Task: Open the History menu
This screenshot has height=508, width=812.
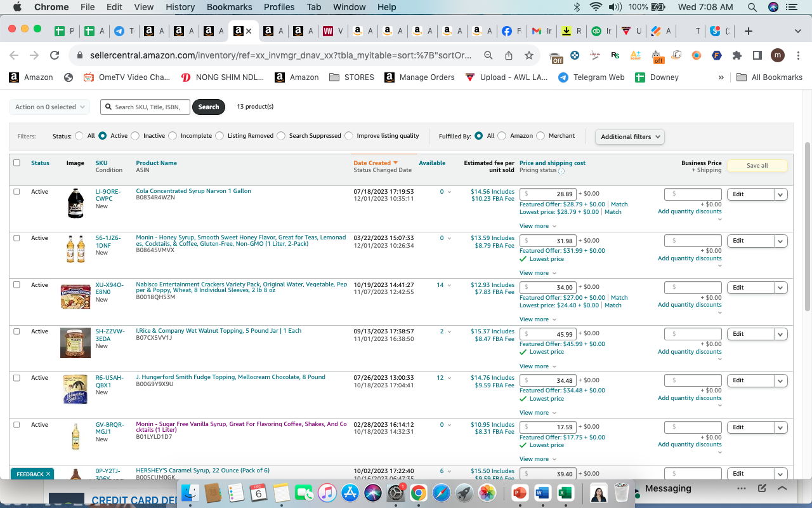Action: pyautogui.click(x=180, y=7)
